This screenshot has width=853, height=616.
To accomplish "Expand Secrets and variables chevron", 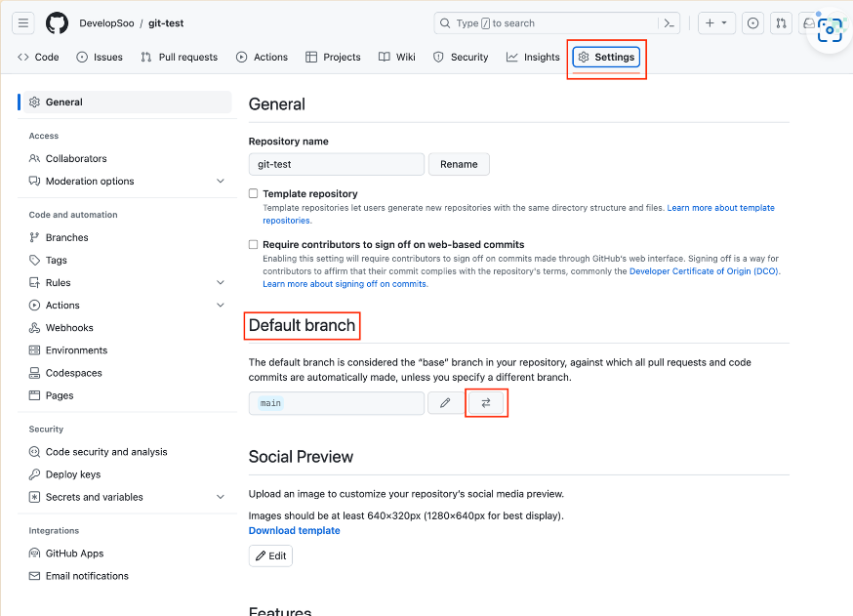I will [x=221, y=497].
